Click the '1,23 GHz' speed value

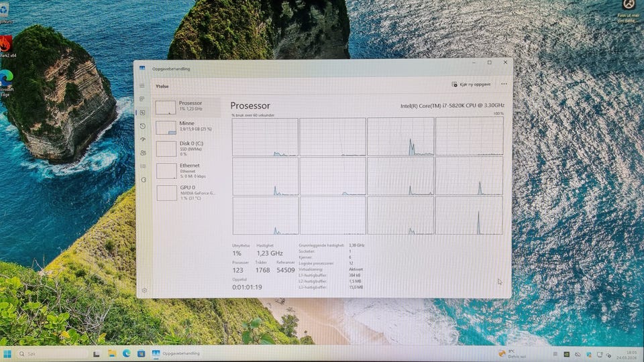pyautogui.click(x=270, y=253)
